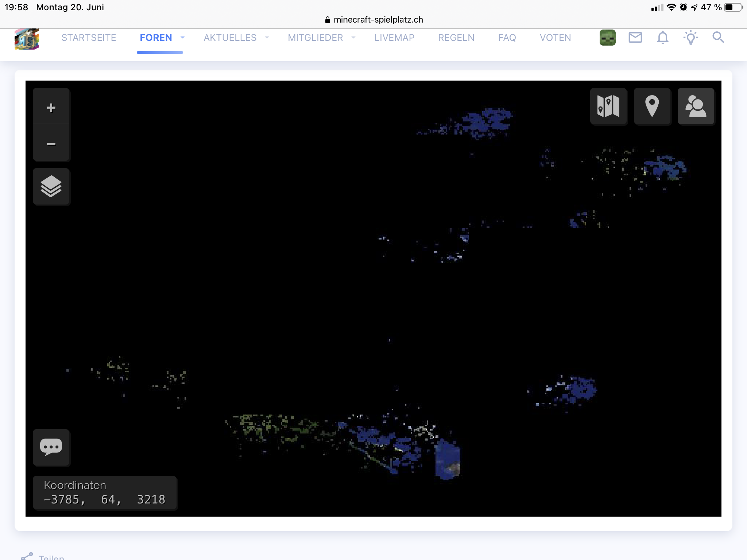Screen dimensions: 747x560
Task: Toggle the light bulb color scheme
Action: 690,38
